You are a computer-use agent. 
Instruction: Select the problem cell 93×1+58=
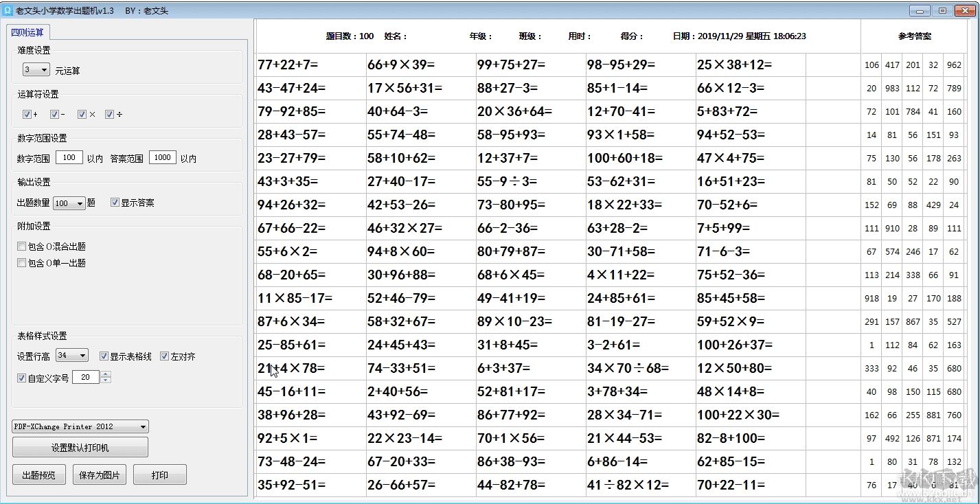[641, 135]
